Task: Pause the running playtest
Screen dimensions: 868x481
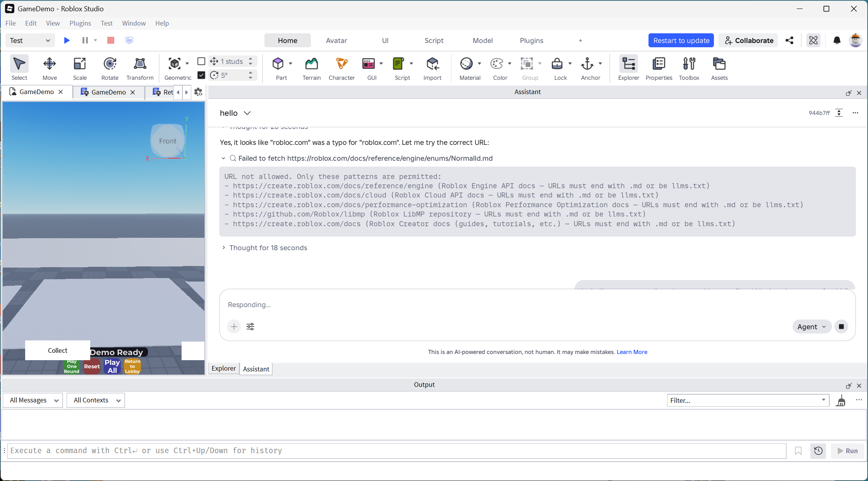Action: point(85,40)
